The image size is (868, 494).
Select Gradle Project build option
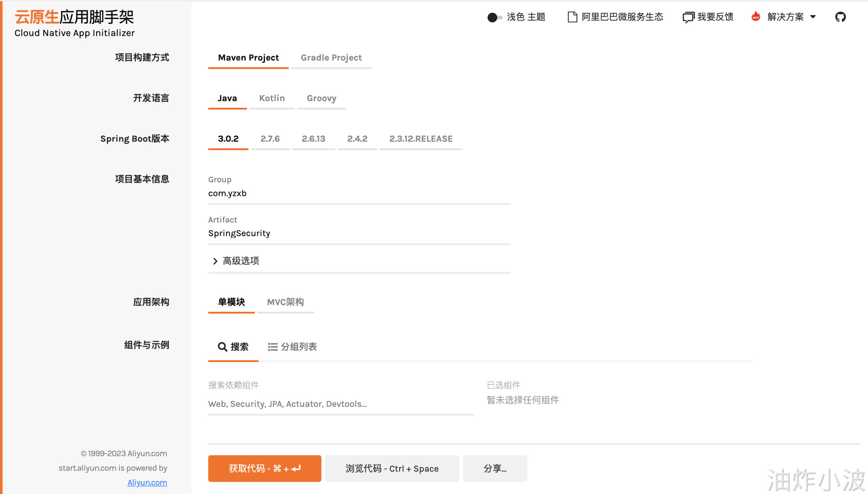click(331, 58)
